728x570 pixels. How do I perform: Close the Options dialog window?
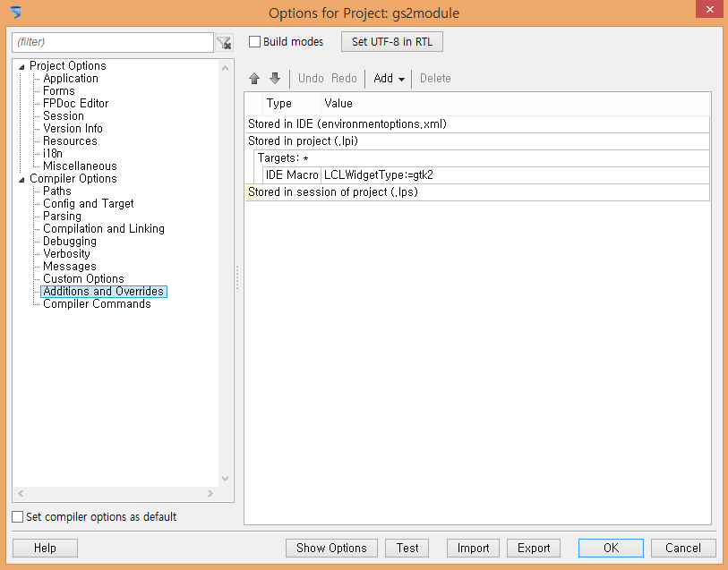709,9
